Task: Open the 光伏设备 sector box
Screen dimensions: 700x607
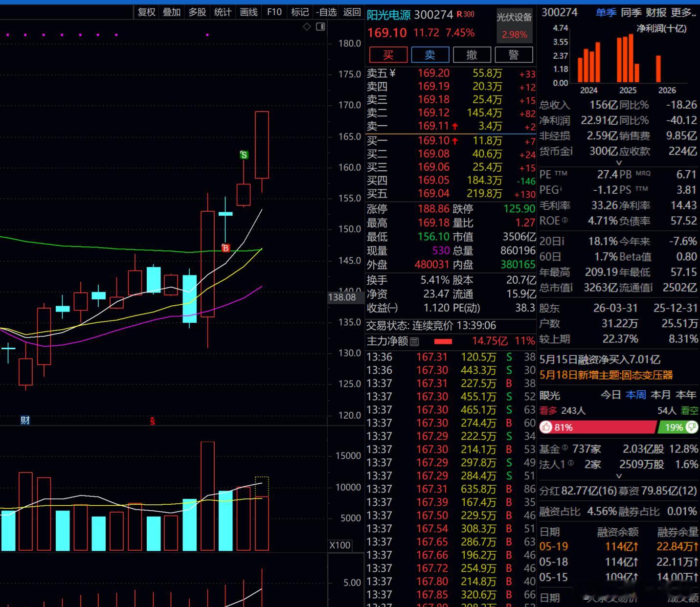Action: tap(514, 25)
